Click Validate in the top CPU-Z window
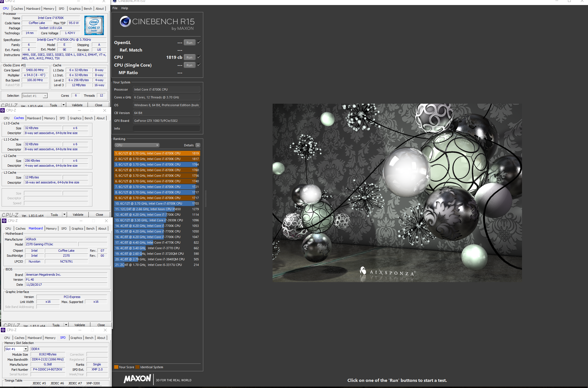Viewport: 588px width, 388px height. [77, 105]
